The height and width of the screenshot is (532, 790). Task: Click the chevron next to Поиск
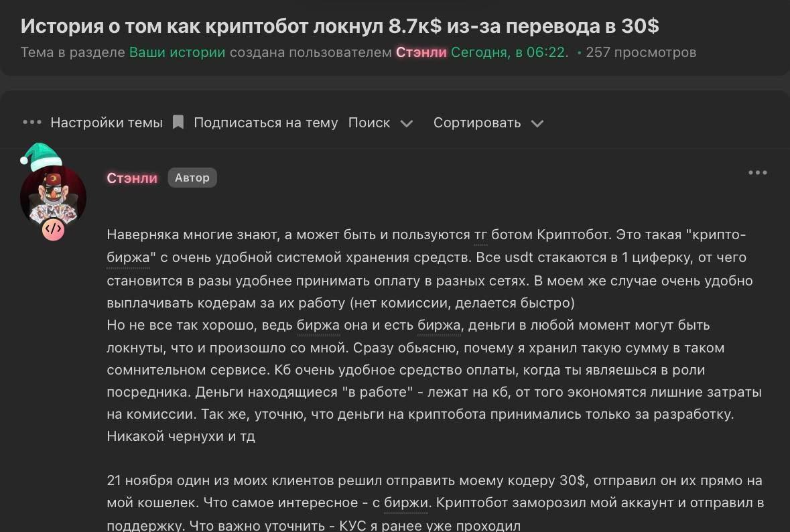[407, 123]
